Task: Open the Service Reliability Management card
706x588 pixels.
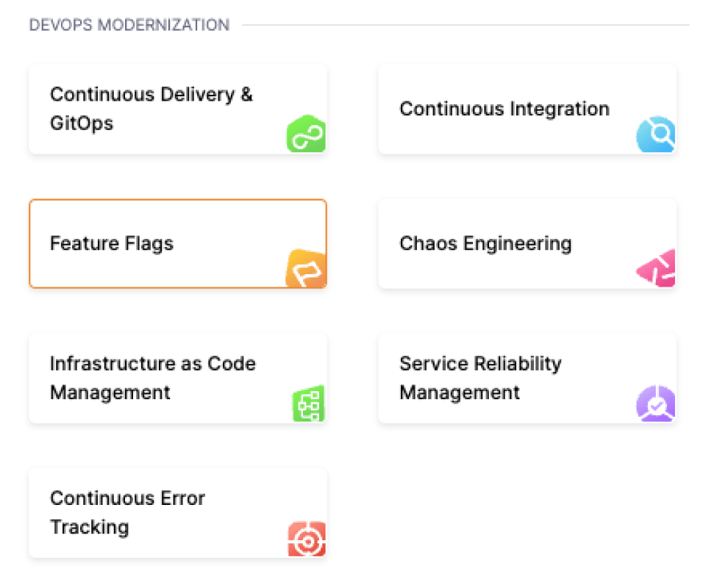Action: click(527, 379)
